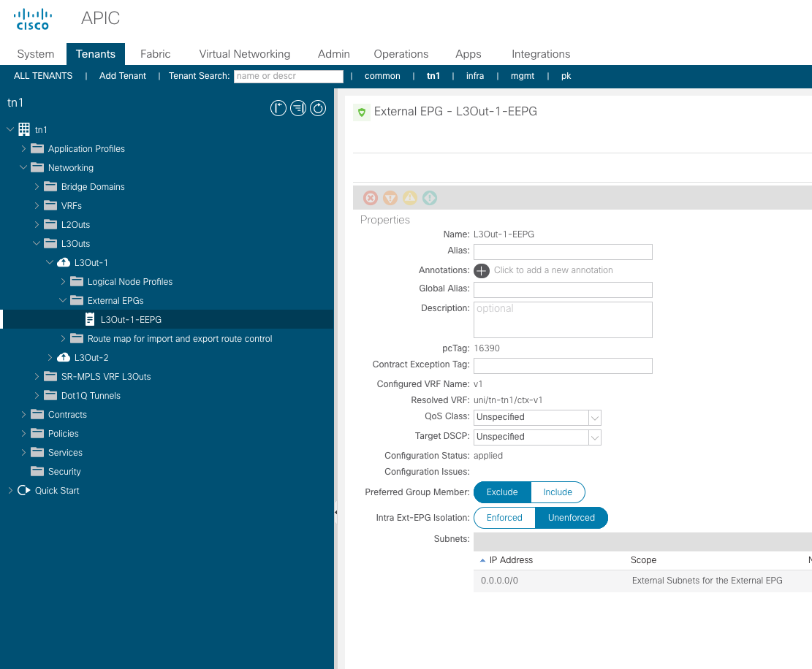
Task: Click the Add Tenant link
Action: tap(123, 76)
